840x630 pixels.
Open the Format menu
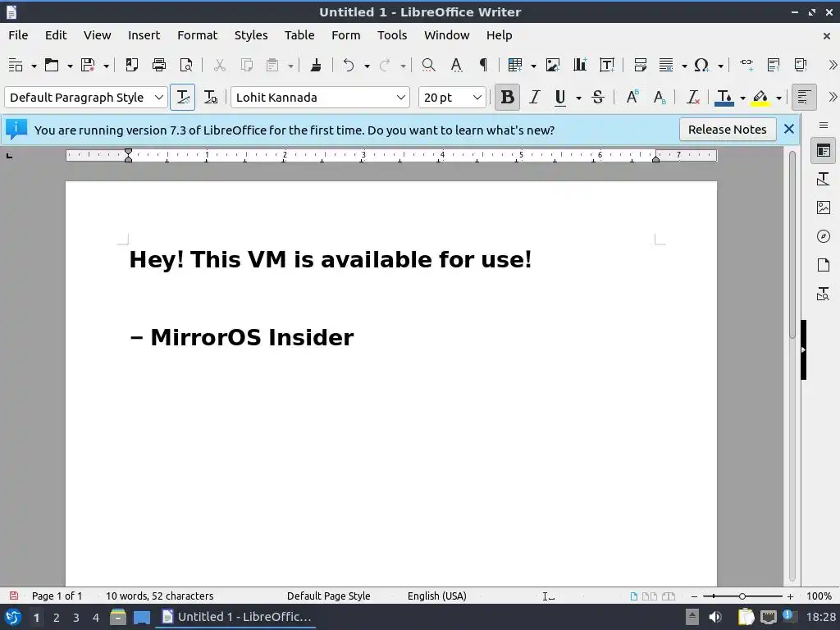[197, 35]
